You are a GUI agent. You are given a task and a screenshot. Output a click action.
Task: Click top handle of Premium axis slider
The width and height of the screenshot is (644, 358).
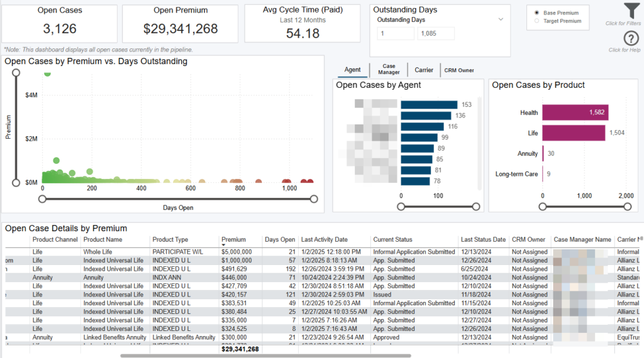tap(16, 73)
